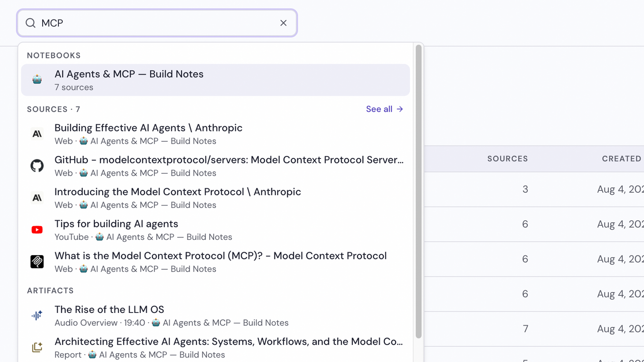Image resolution: width=644 pixels, height=362 pixels.
Task: Click the MCP logo beside What is the Model Context Protocol
Action: click(x=37, y=261)
